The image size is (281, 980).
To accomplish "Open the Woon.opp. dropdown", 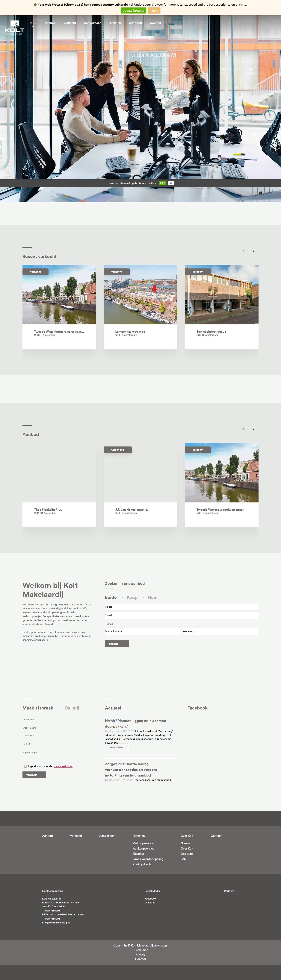I will tap(220, 631).
